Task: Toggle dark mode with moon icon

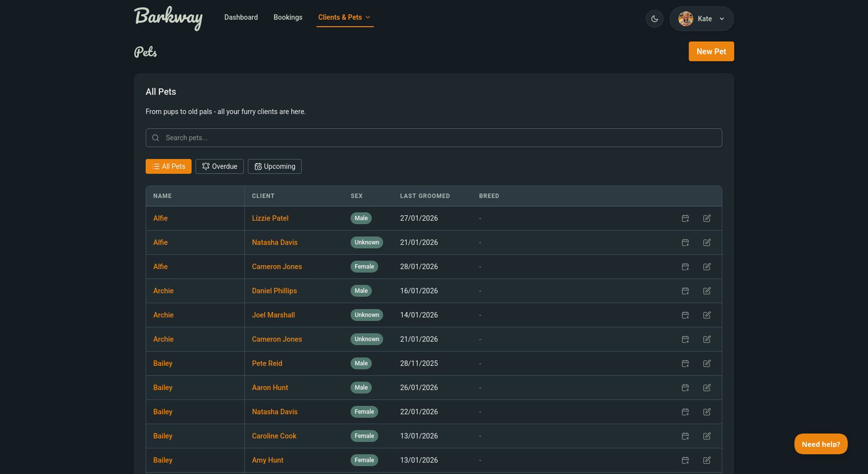Action: 654,19
